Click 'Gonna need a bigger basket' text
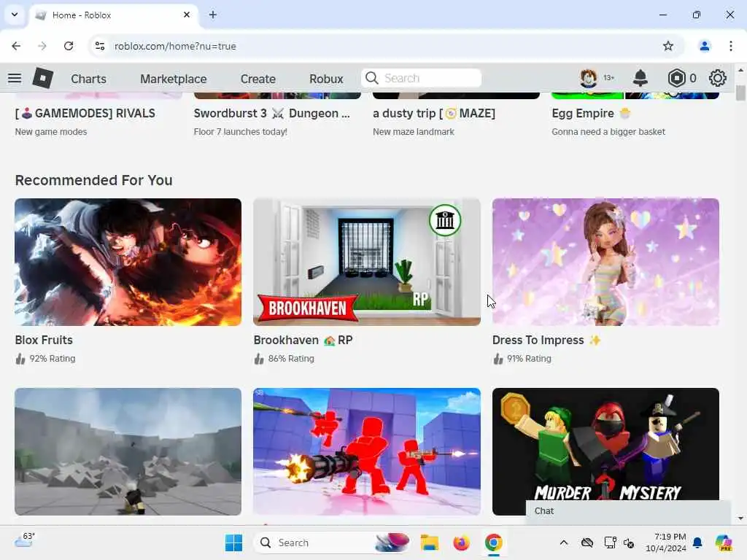 tap(608, 132)
